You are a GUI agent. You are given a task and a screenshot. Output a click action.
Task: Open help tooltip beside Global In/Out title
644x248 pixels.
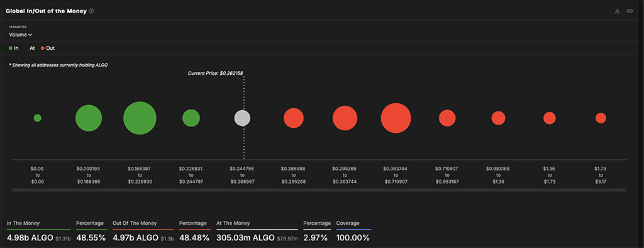[x=91, y=11]
